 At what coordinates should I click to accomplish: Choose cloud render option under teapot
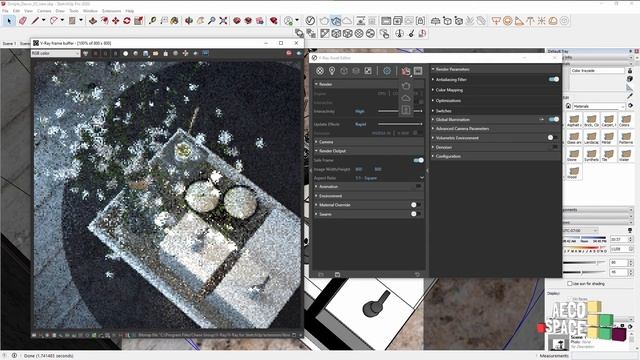click(406, 98)
